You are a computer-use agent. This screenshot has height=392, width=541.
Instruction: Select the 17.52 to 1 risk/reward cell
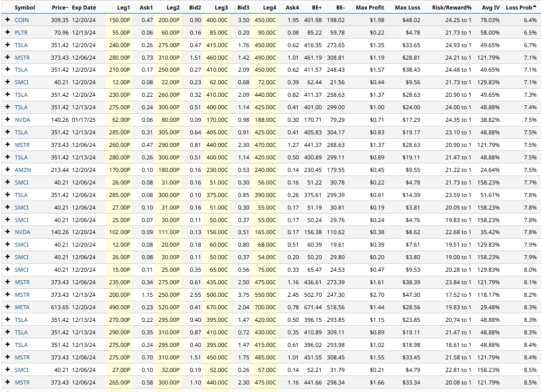458,295
